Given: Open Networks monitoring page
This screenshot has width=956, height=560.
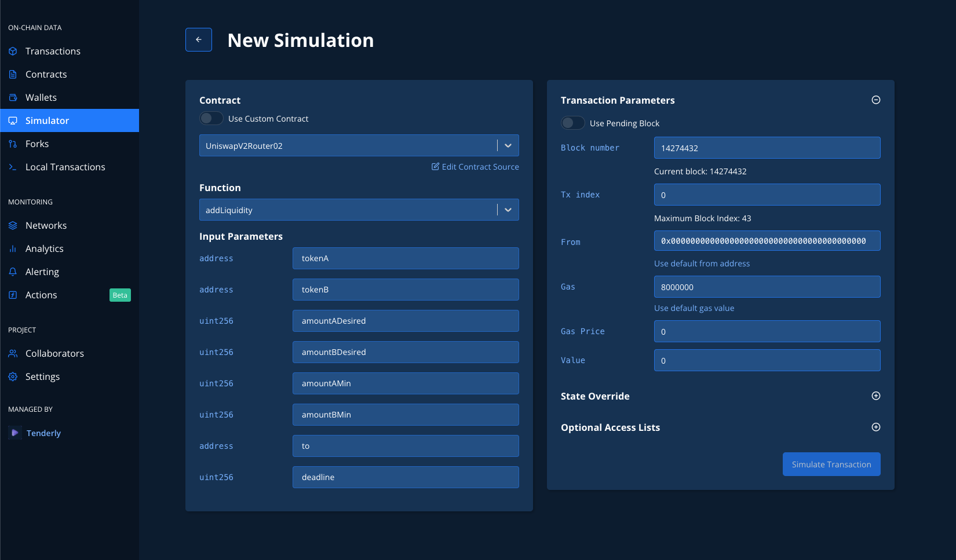Looking at the screenshot, I should (70, 225).
